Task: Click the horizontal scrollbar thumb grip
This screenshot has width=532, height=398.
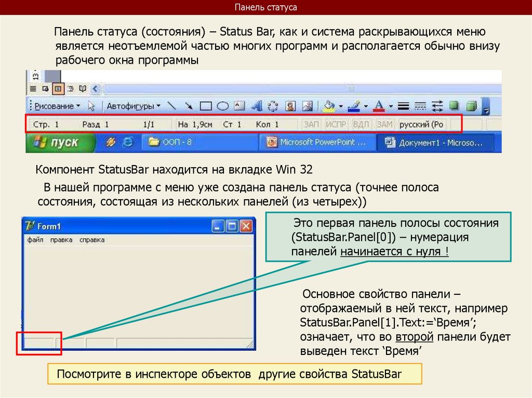Action: [351, 89]
